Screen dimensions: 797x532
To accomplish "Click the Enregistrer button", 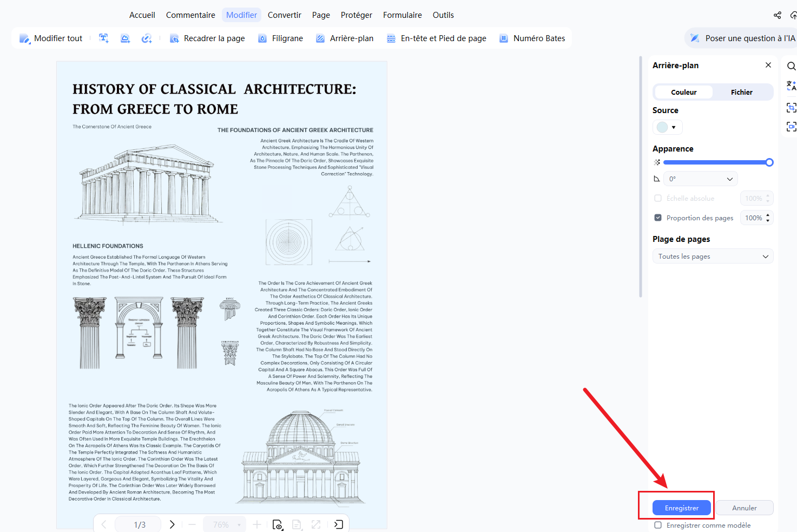I will point(682,508).
